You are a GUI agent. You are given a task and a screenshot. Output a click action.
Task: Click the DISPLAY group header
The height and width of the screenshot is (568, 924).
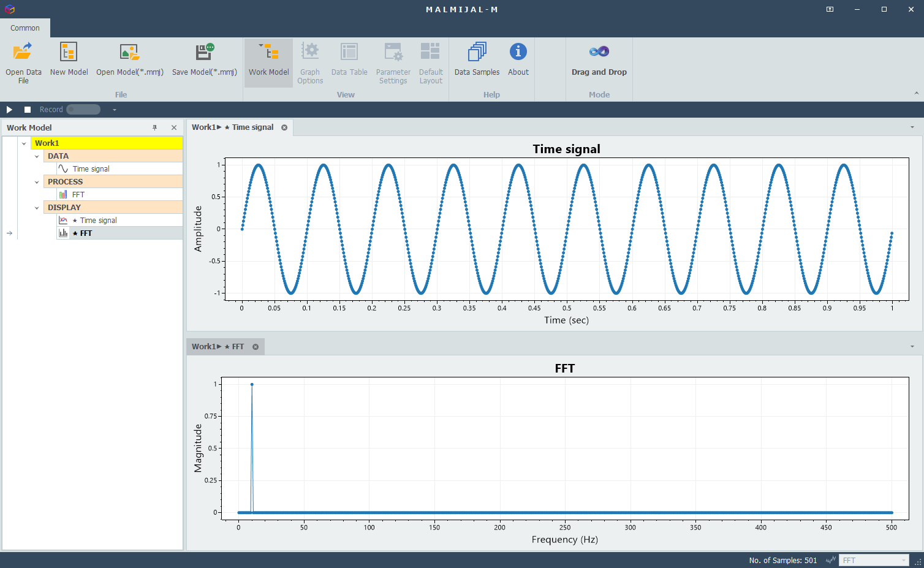point(113,207)
